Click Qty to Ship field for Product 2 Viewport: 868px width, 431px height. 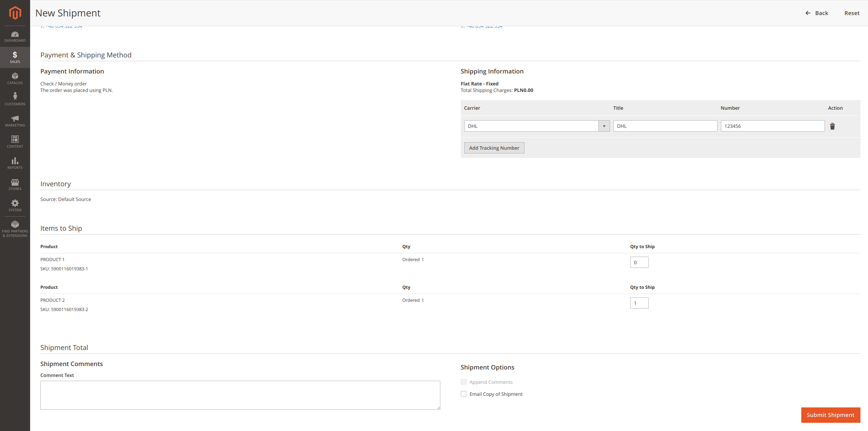click(x=639, y=303)
